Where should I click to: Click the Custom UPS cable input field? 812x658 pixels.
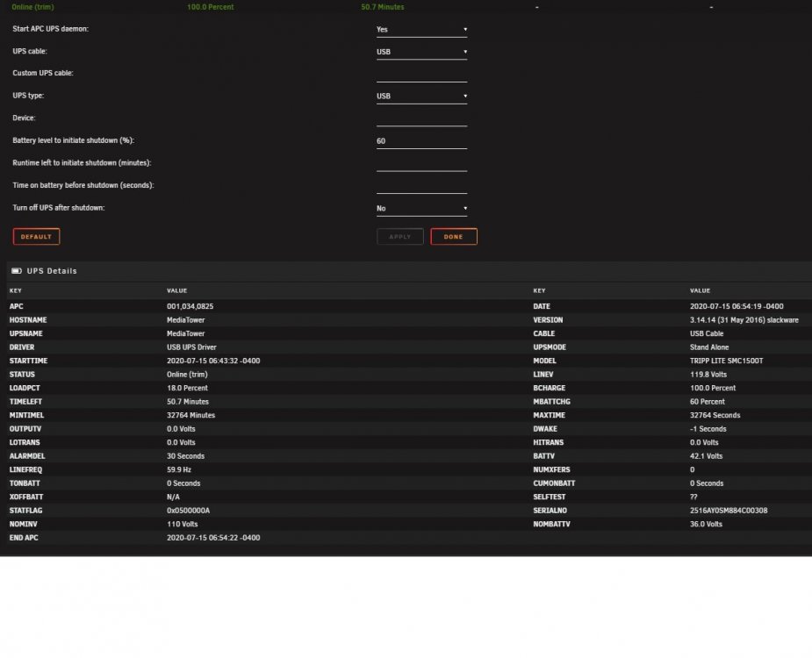pos(421,74)
